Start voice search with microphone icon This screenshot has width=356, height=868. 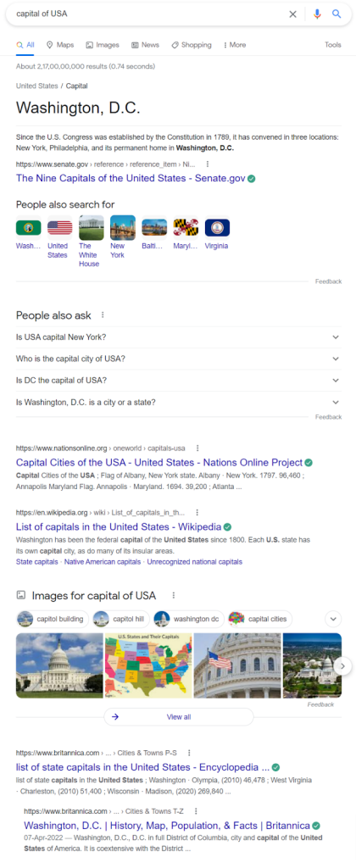(317, 14)
